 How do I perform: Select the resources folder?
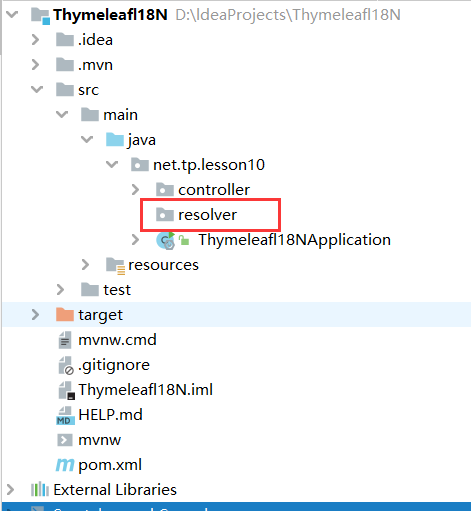click(x=163, y=265)
